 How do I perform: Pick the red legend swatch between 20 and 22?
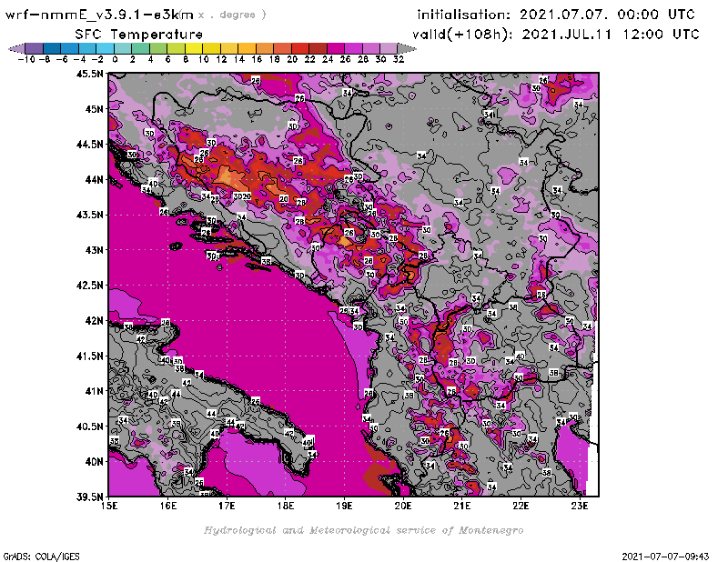[300, 48]
